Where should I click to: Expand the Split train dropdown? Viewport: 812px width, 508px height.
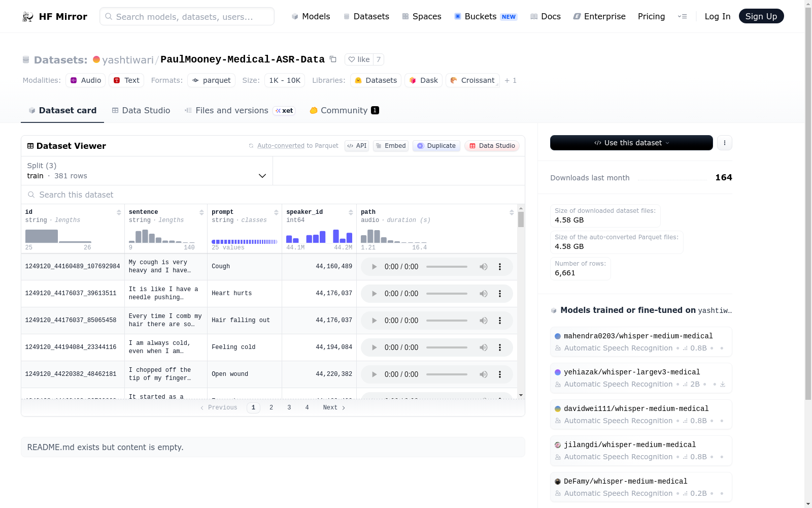(x=147, y=171)
